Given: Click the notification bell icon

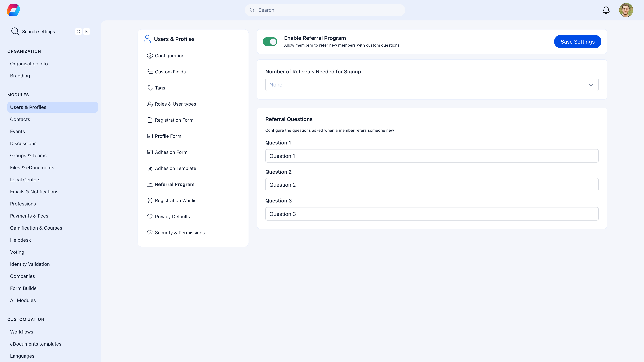Looking at the screenshot, I should pos(606,10).
